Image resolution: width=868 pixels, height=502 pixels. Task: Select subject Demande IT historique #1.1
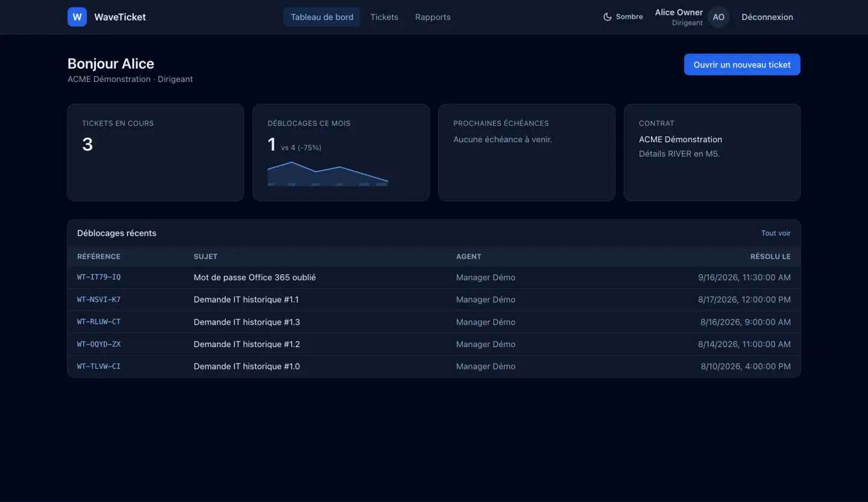pos(246,300)
